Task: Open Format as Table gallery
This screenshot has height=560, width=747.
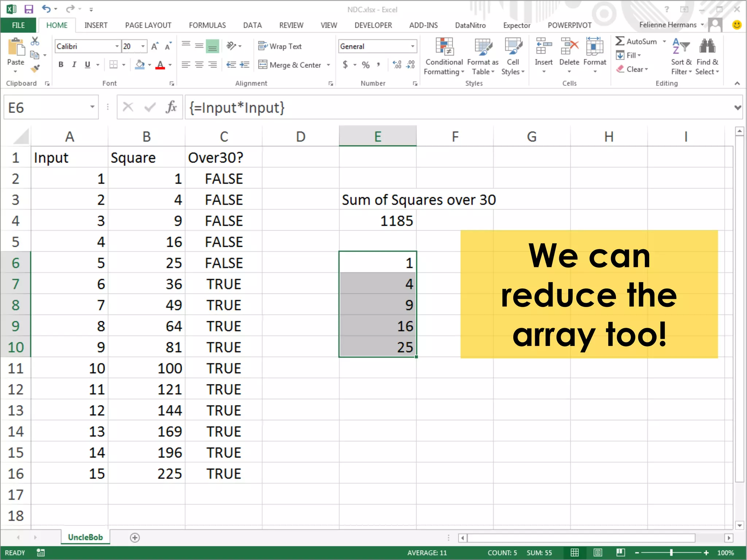Action: click(x=483, y=57)
